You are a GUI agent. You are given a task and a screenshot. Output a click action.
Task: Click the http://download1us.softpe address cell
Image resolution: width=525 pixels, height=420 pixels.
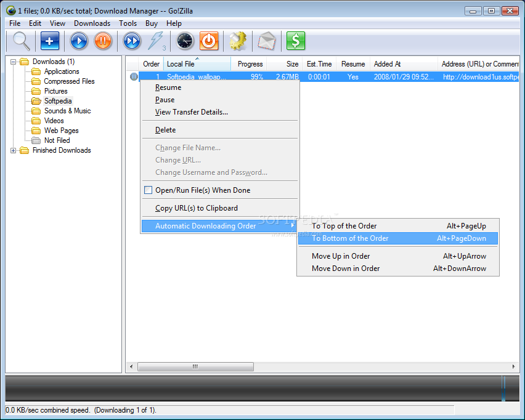tap(481, 76)
